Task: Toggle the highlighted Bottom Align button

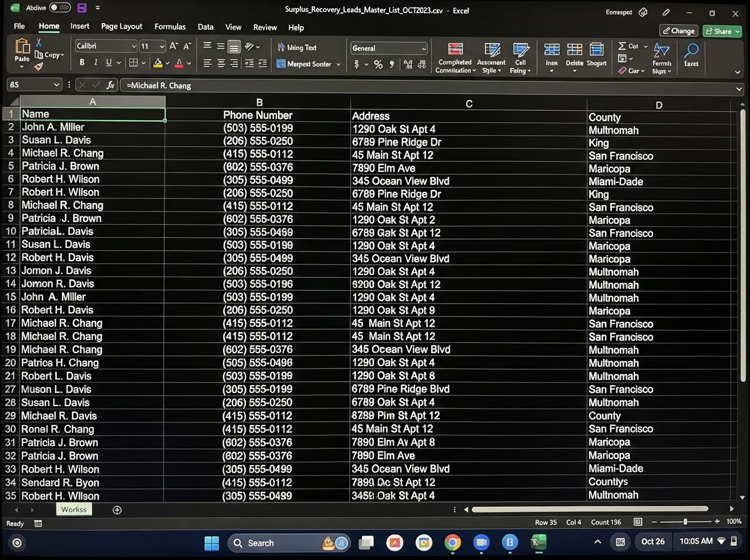Action: click(x=234, y=47)
